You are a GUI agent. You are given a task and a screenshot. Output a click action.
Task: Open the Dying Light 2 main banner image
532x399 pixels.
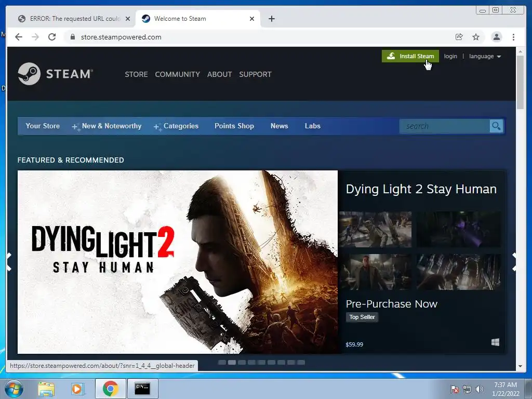(178, 262)
